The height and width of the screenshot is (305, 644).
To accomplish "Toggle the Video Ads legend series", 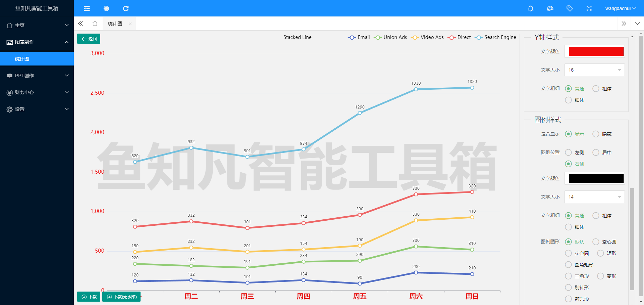I will pyautogui.click(x=427, y=37).
